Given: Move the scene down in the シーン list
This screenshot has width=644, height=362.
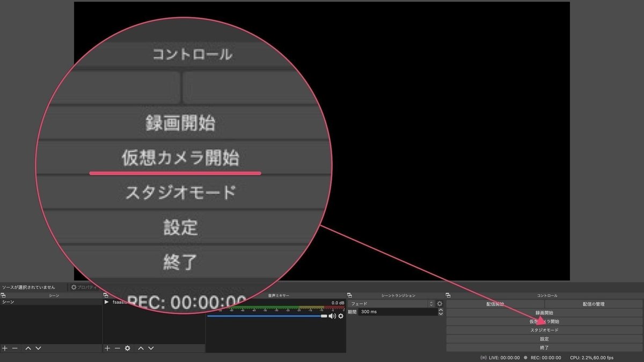Looking at the screenshot, I should [38, 348].
